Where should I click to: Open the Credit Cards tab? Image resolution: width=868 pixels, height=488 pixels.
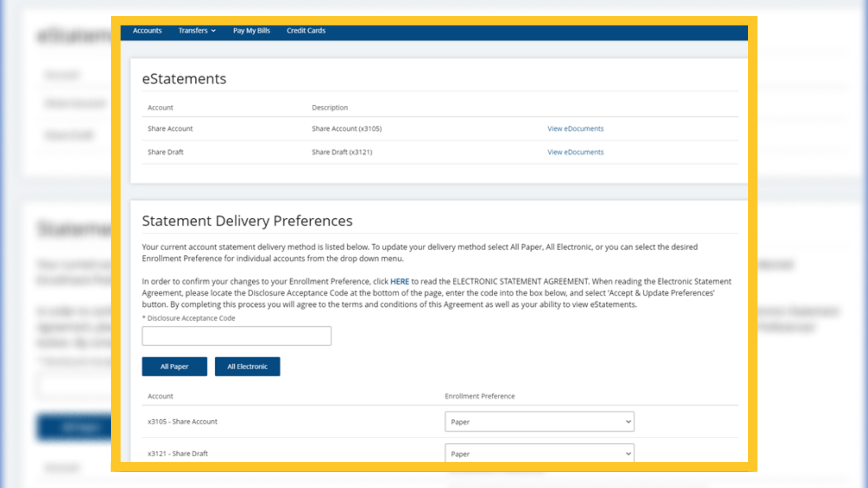tap(306, 31)
